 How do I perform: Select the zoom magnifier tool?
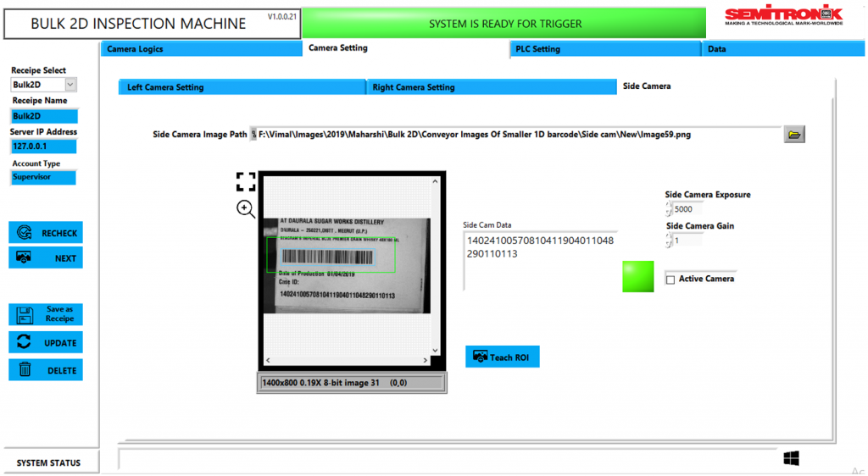(x=246, y=209)
